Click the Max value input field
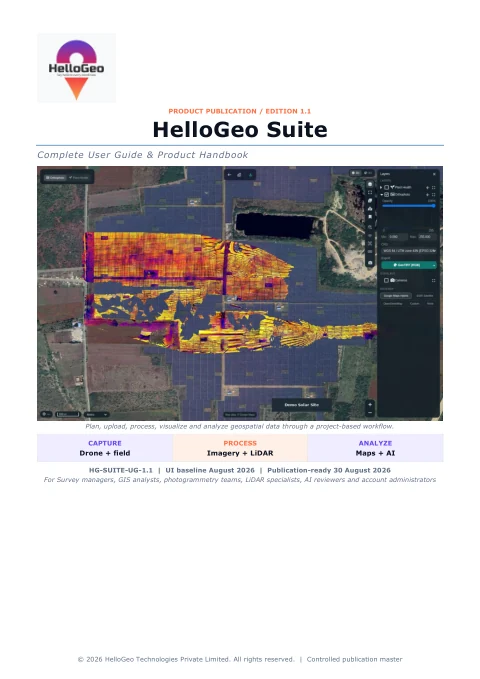Viewport: 480px width, 679px height. pyautogui.click(x=427, y=237)
